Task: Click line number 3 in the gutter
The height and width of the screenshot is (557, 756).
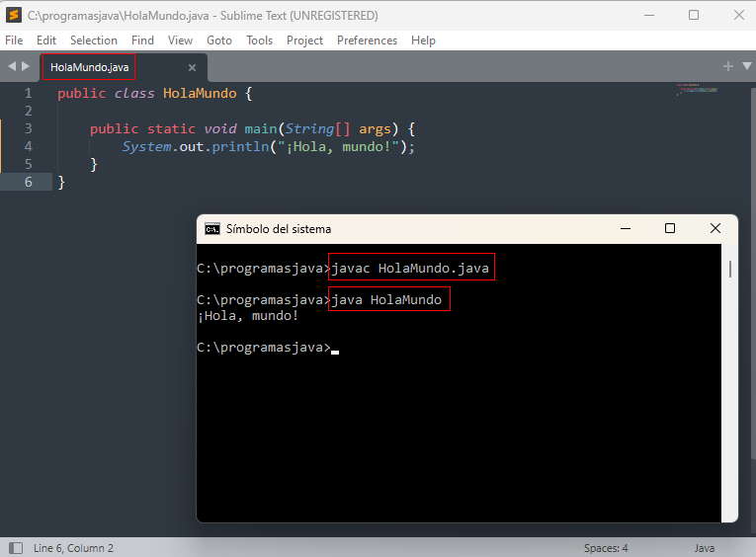Action: (x=29, y=128)
